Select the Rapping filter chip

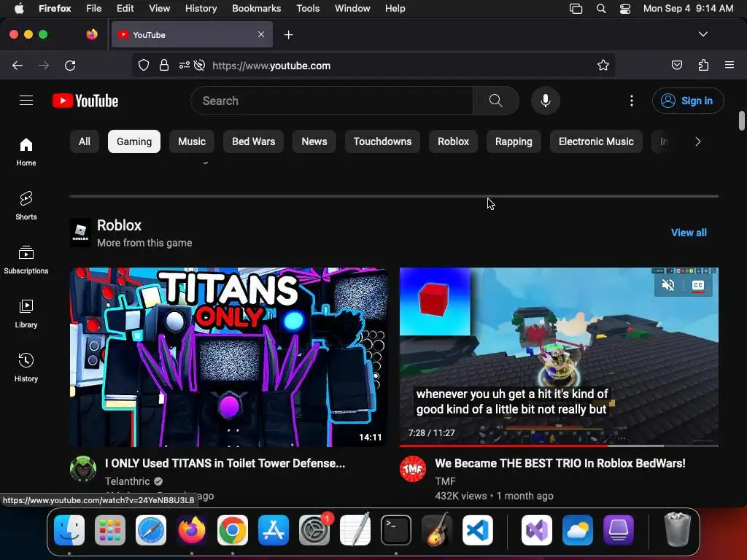pyautogui.click(x=514, y=141)
